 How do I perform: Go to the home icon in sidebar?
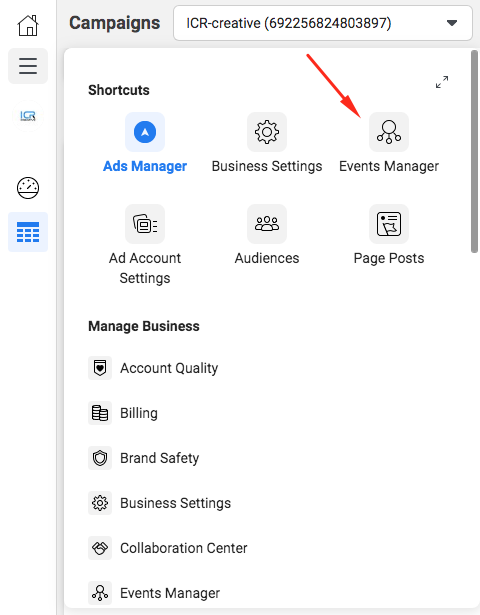point(28,25)
